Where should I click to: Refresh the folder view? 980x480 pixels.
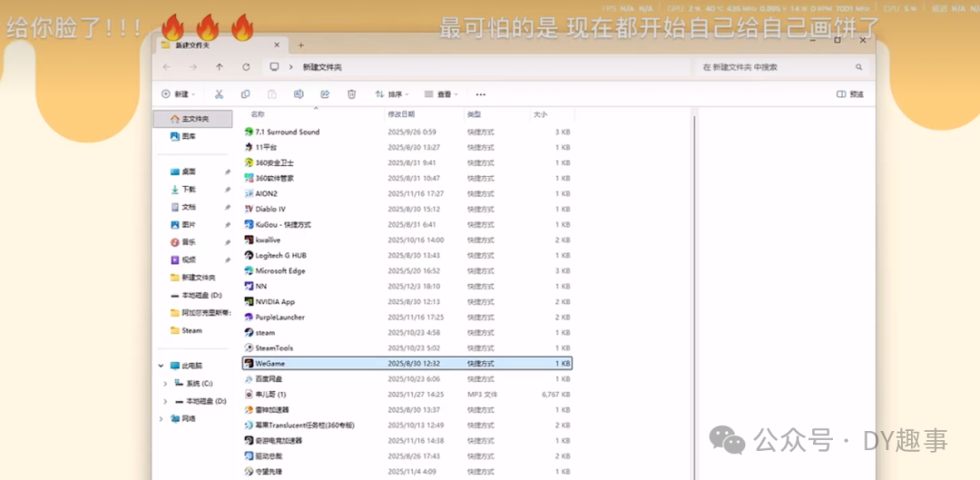click(x=246, y=67)
